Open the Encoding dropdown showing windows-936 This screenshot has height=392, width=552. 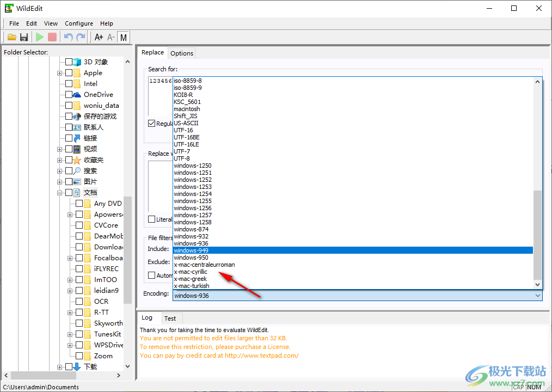click(357, 295)
